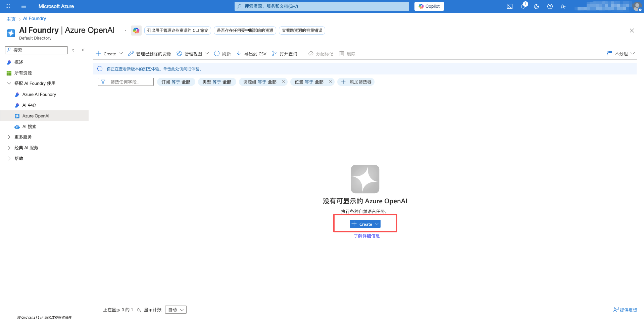This screenshot has height=321, width=644.
Task: Click the Copilot sparkle icon beside the title
Action: tap(136, 30)
